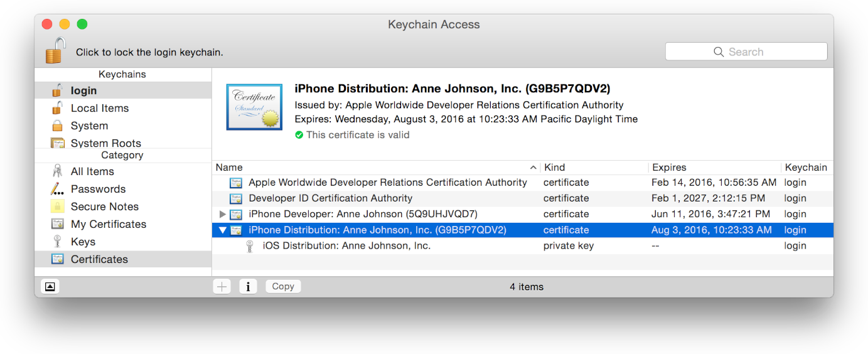
Task: Click the Local Items padlock icon
Action: (57, 108)
